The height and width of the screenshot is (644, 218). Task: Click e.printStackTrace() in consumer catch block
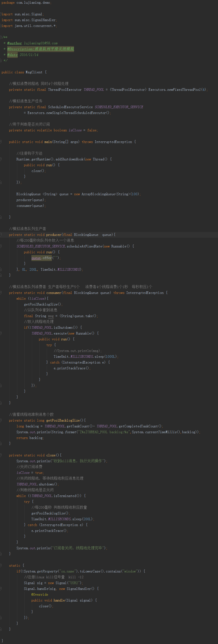coord(71,368)
